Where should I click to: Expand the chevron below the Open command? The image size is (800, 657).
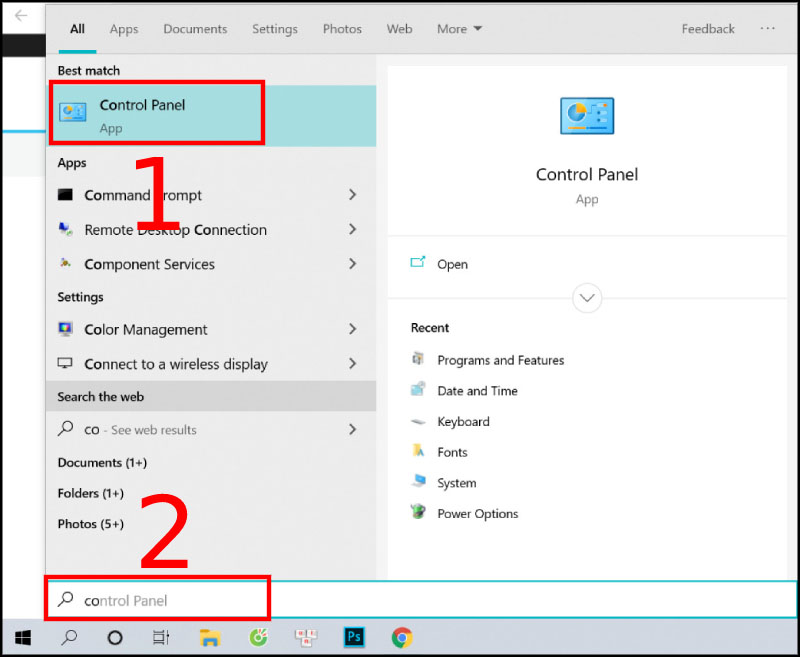(x=587, y=298)
